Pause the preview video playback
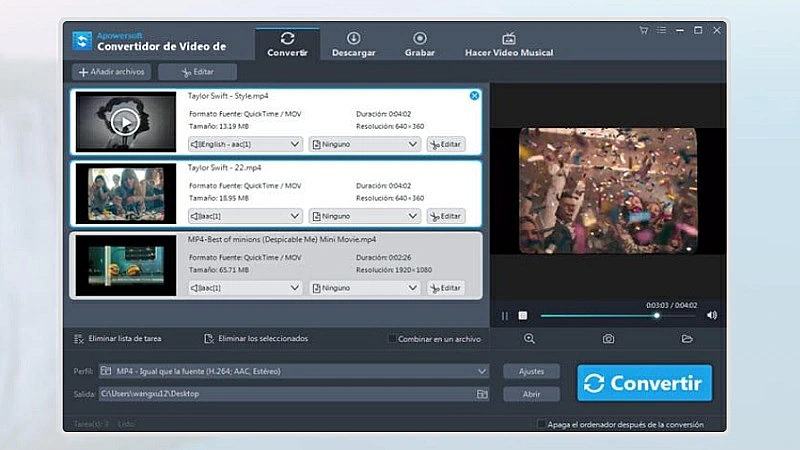The height and width of the screenshot is (450, 800). pyautogui.click(x=505, y=315)
